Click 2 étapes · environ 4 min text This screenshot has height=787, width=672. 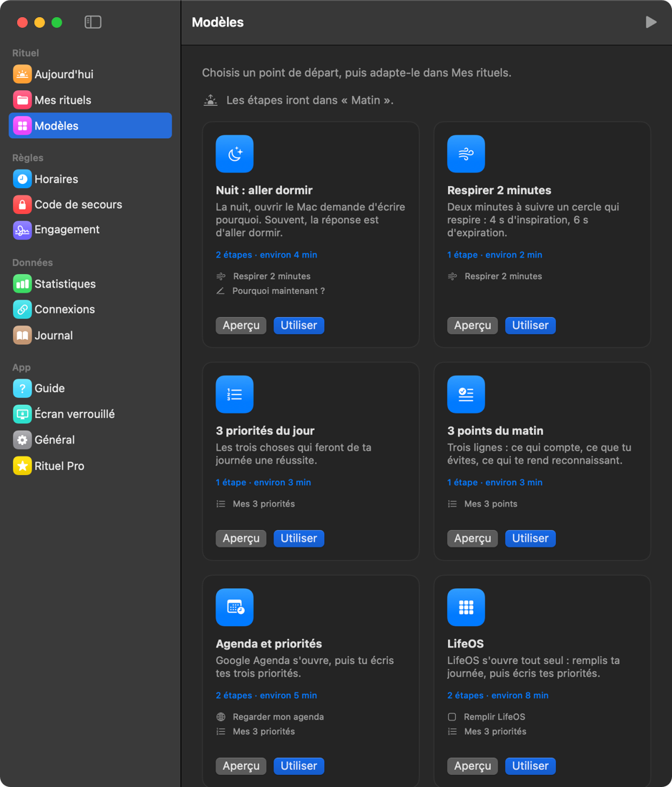266,255
